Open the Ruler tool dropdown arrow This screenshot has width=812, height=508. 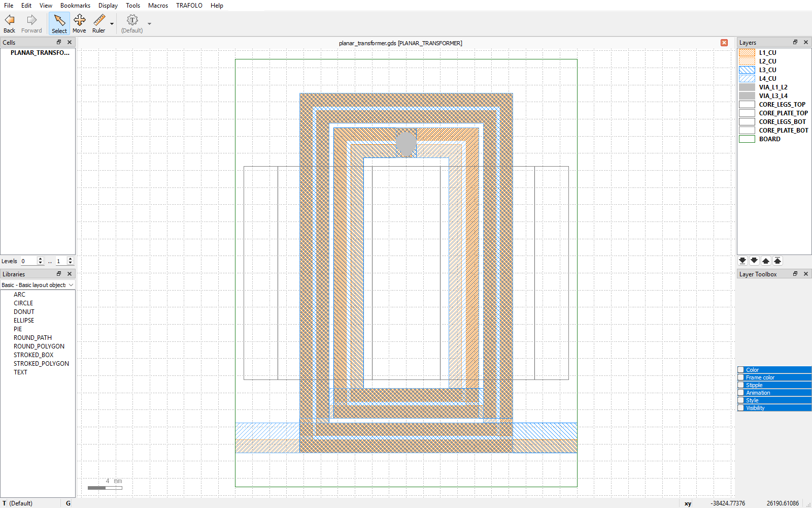112,24
